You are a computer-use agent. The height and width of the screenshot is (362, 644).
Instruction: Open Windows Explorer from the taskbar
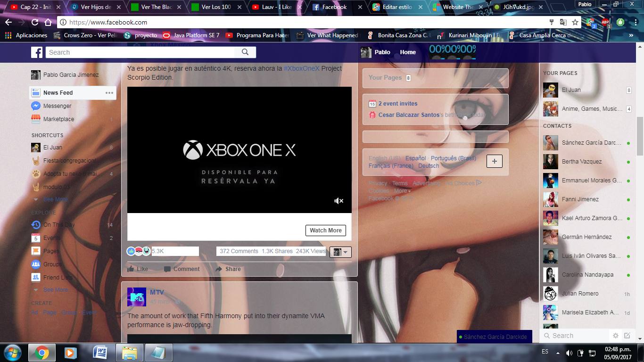[129, 353]
